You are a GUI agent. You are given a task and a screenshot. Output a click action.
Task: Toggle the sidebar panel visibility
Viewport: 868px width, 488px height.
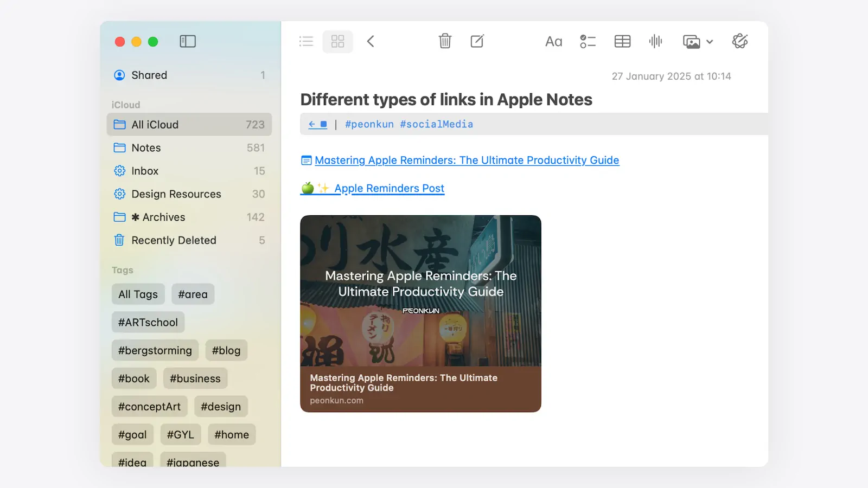click(188, 41)
